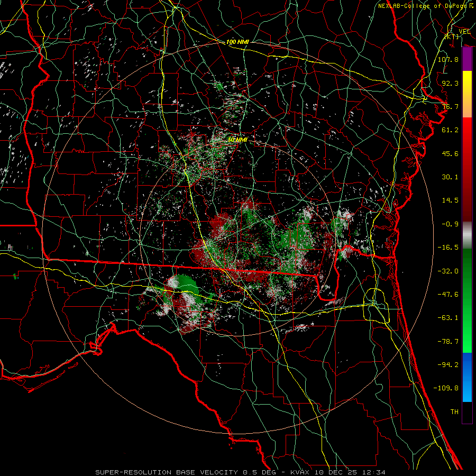Click the 30.1 velocity scale value
The height and width of the screenshot is (476, 476).
pos(450,177)
